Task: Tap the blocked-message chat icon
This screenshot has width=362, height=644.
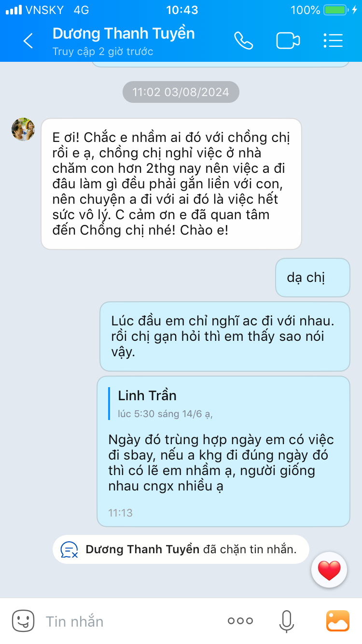Action: click(70, 549)
